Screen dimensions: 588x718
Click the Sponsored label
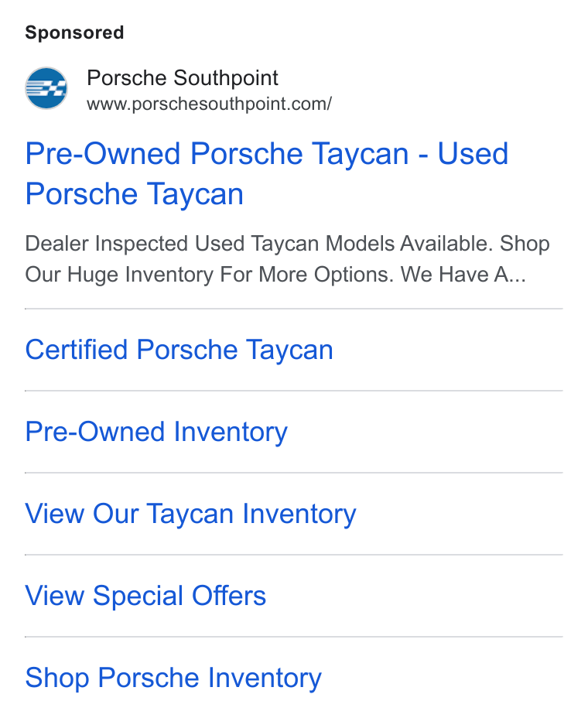tap(74, 32)
